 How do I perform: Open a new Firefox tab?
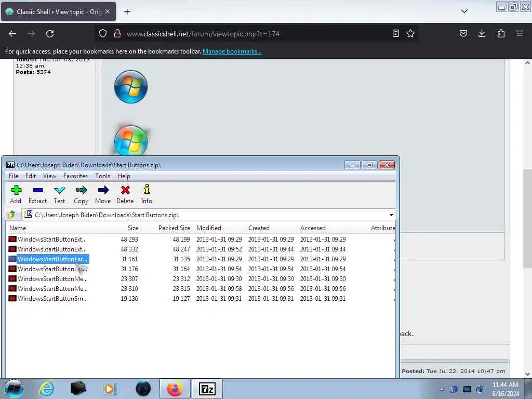point(127,12)
